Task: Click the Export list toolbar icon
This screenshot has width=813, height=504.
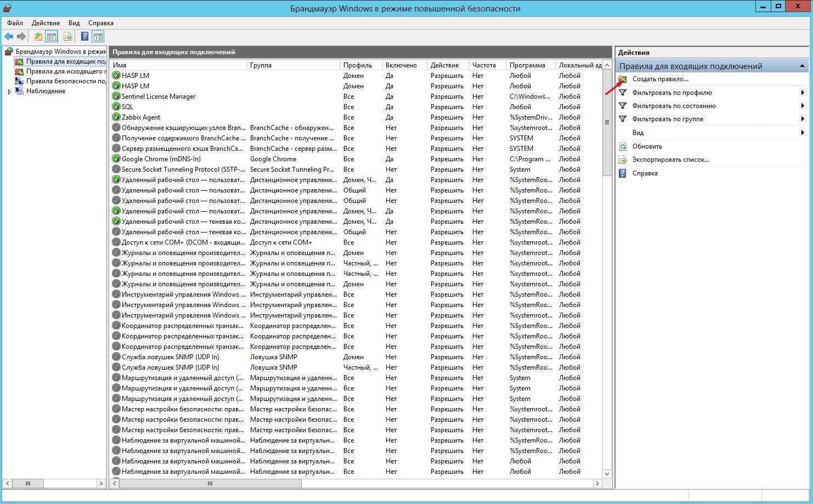Action: [68, 37]
